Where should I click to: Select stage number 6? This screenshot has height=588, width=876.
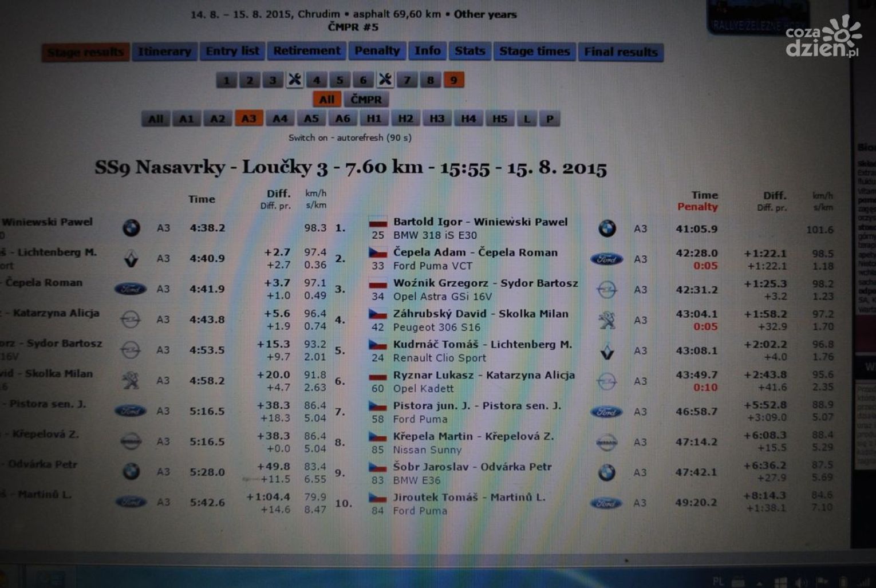pyautogui.click(x=363, y=80)
